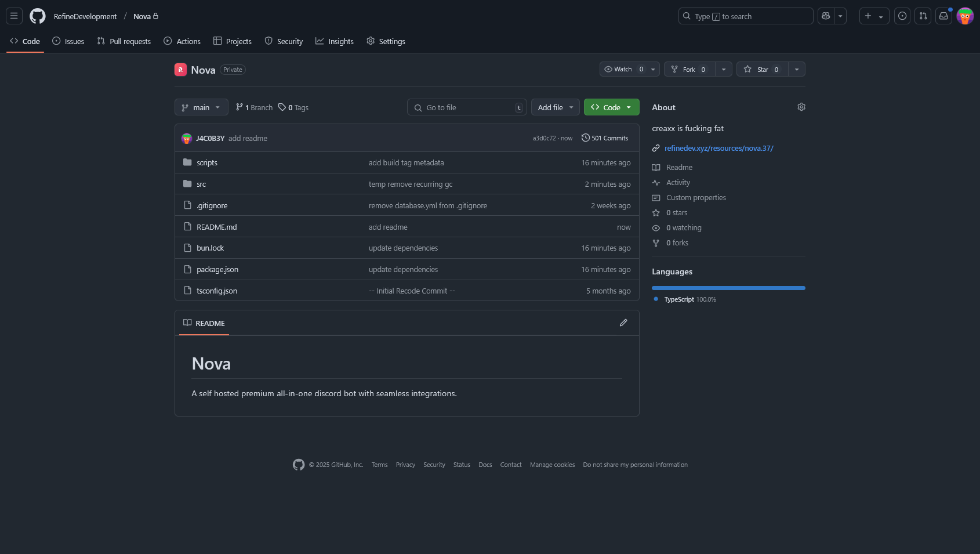The height and width of the screenshot is (554, 980).
Task: Open the bun.lock file
Action: coord(210,248)
